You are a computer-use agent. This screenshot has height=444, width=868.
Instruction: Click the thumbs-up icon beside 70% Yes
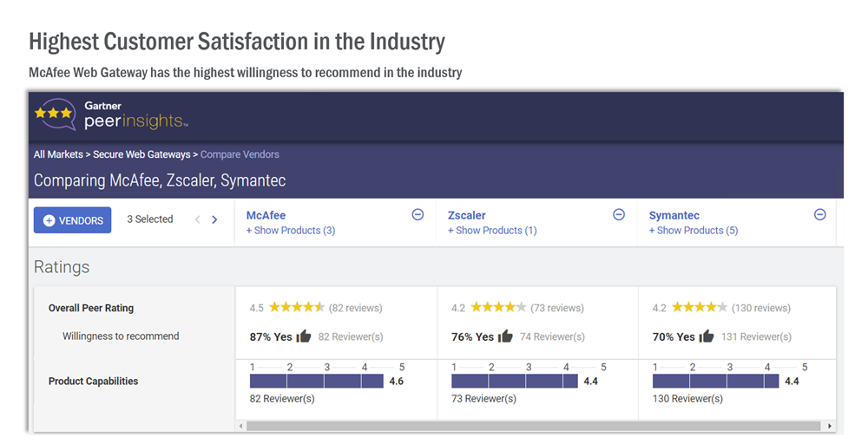pyautogui.click(x=707, y=336)
